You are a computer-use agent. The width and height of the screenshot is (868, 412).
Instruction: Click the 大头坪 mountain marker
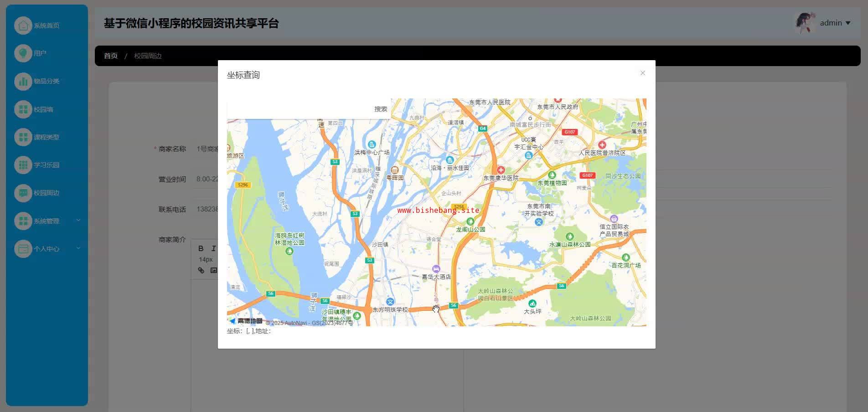click(x=532, y=304)
